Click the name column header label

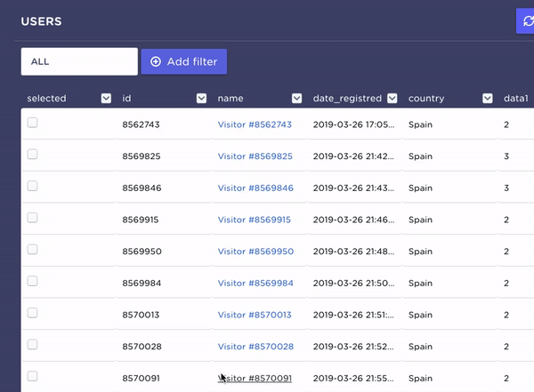[231, 99]
